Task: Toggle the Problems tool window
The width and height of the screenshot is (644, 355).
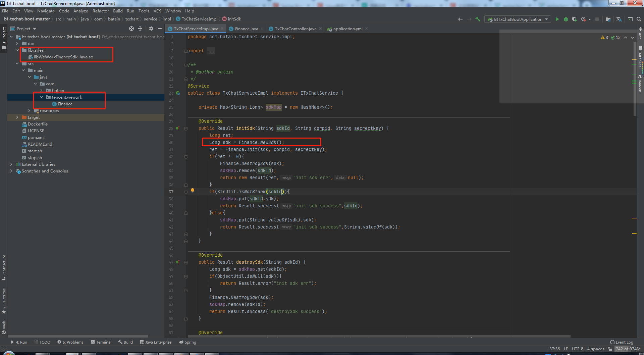Action: pos(70,342)
